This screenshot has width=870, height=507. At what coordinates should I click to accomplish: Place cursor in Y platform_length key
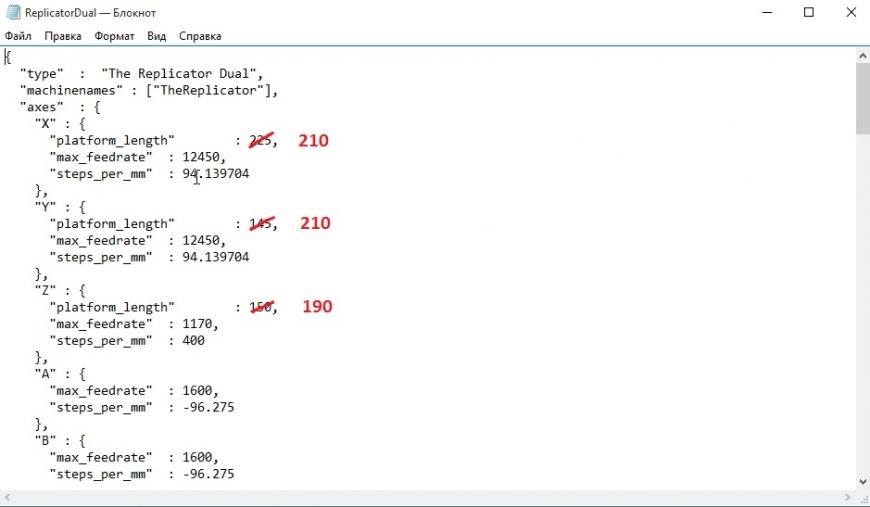point(112,224)
